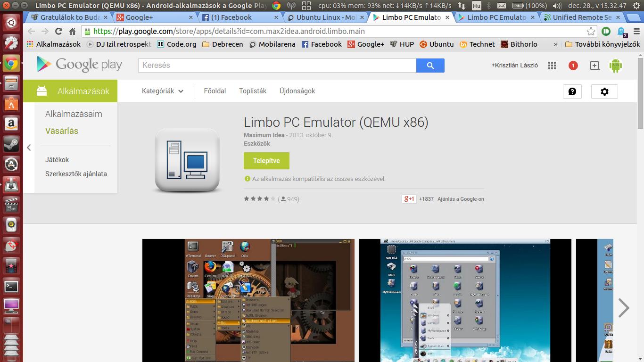The image size is (644, 362).
Task: Switch to the Google+ browser tab
Action: click(155, 17)
